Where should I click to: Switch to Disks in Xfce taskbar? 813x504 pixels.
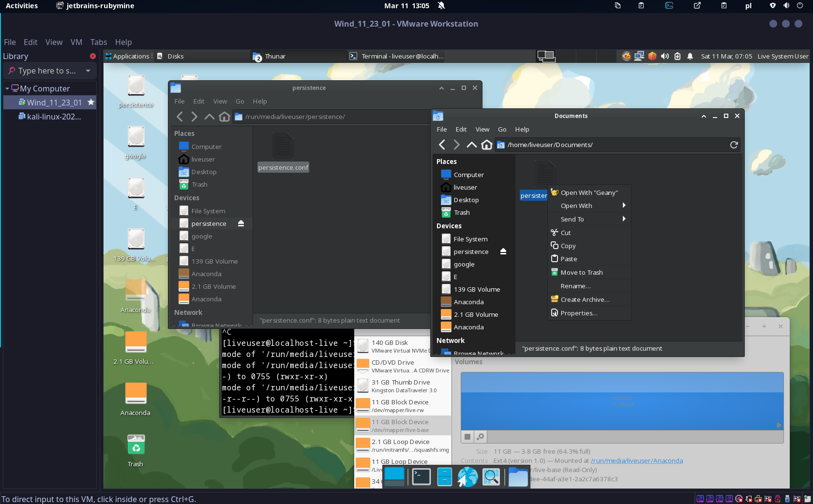click(x=202, y=56)
